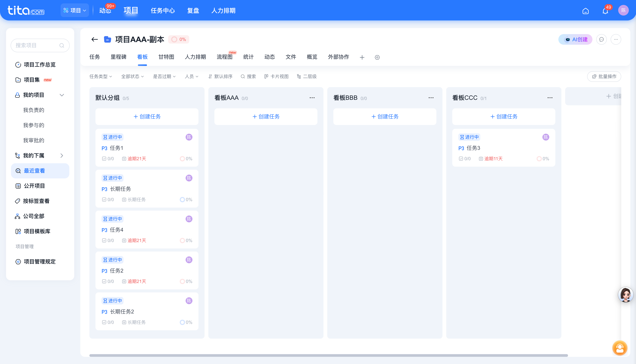Open 卡片视图 view switcher
The height and width of the screenshot is (364, 636).
[x=277, y=76]
